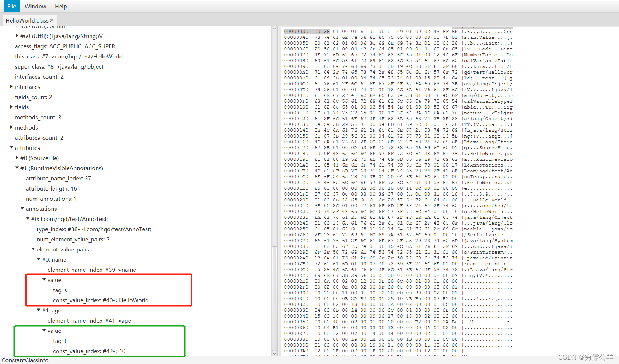Select element_name_index: #41->age row
Viewport: 619px width, 364px height.
coord(89,320)
